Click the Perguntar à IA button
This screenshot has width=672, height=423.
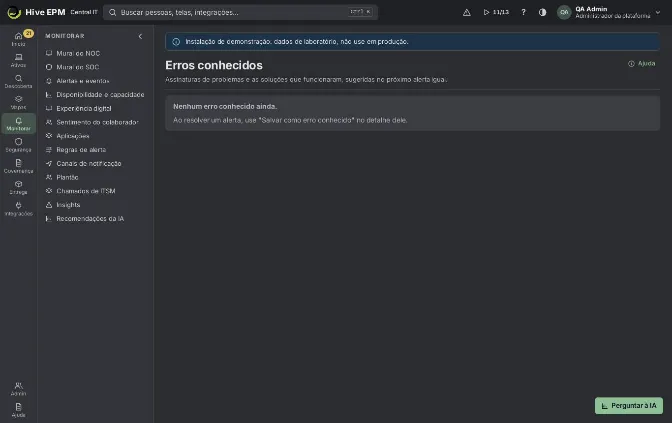[x=629, y=405]
